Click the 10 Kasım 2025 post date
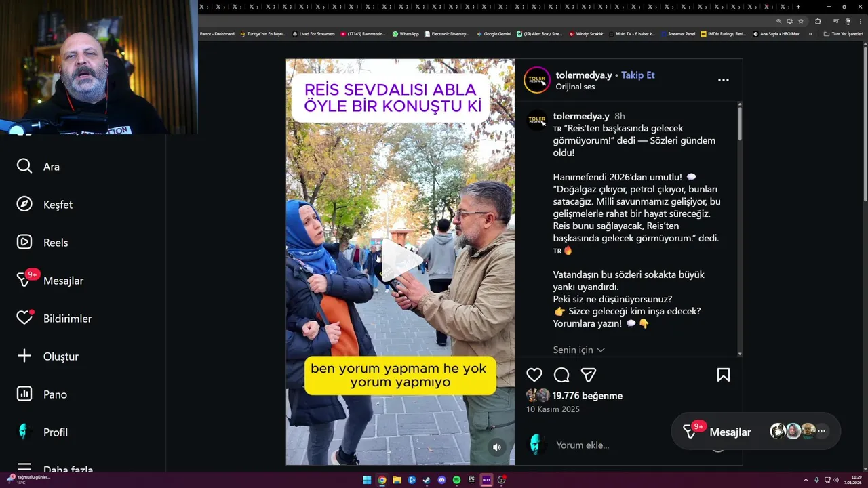Image resolution: width=868 pixels, height=488 pixels. coord(553,409)
